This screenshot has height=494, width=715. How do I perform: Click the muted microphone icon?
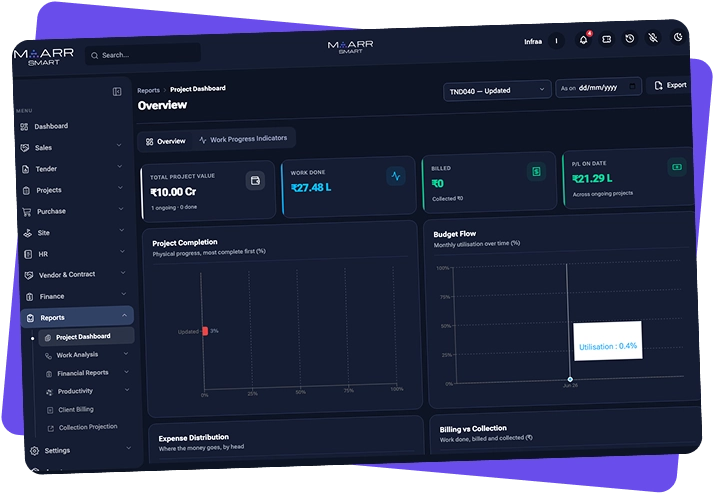point(653,37)
